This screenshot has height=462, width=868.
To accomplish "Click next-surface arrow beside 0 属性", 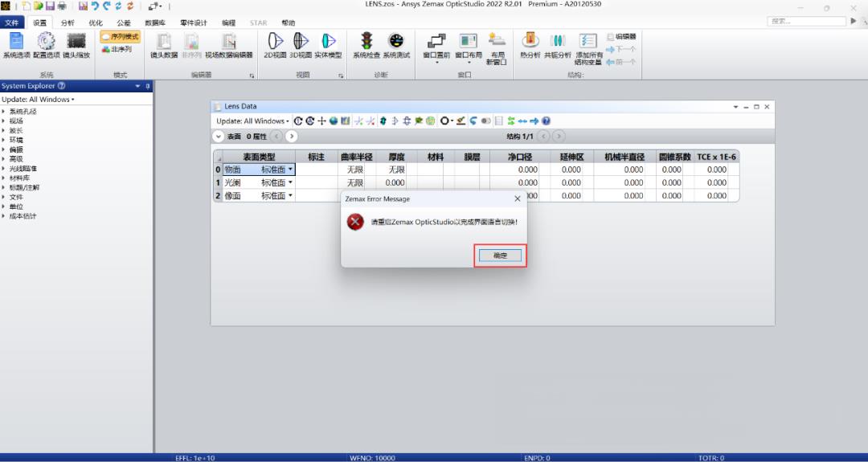I will (291, 136).
